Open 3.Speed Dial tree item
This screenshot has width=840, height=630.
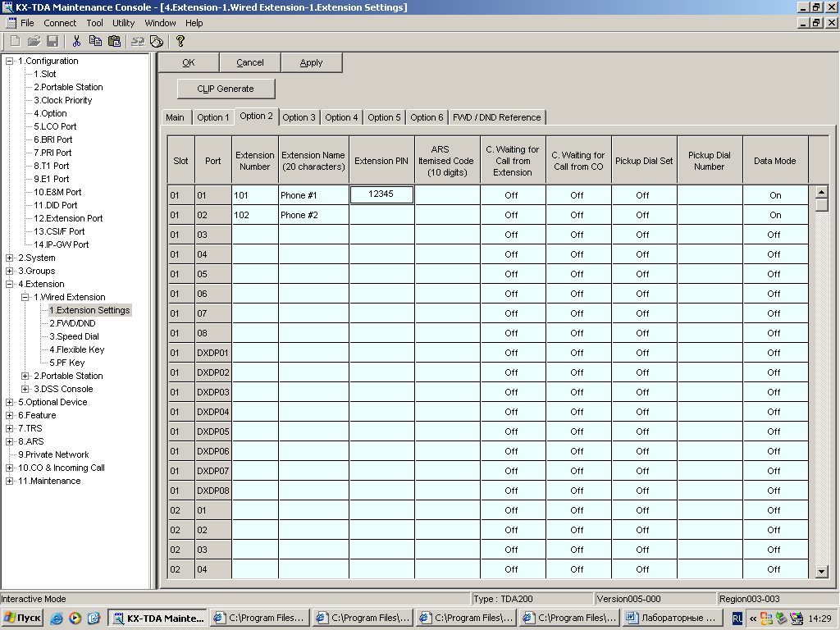pos(74,336)
